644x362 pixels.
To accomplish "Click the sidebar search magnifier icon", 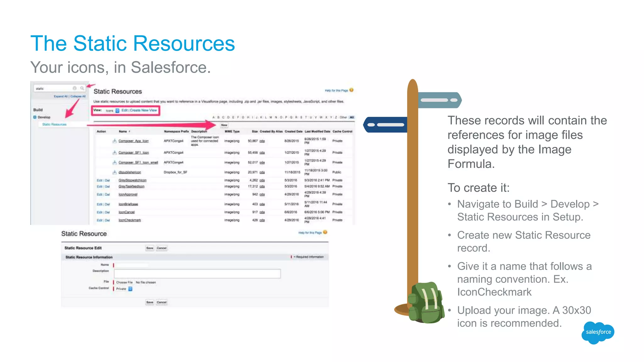I will coord(82,88).
